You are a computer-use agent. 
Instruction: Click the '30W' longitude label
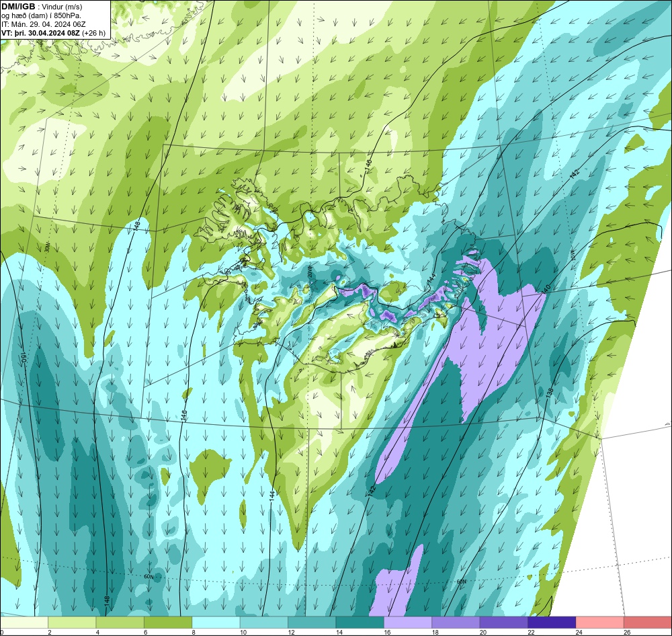(47, 248)
